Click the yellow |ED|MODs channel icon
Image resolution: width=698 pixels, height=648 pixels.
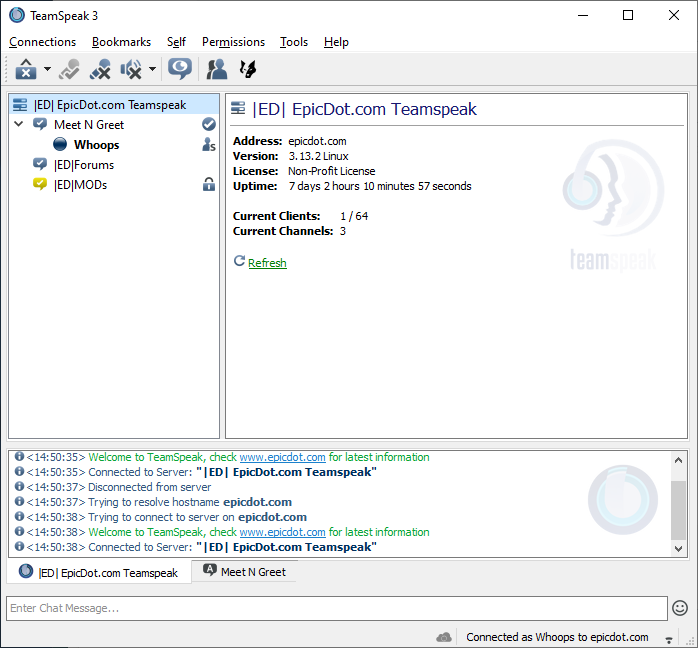click(x=40, y=184)
